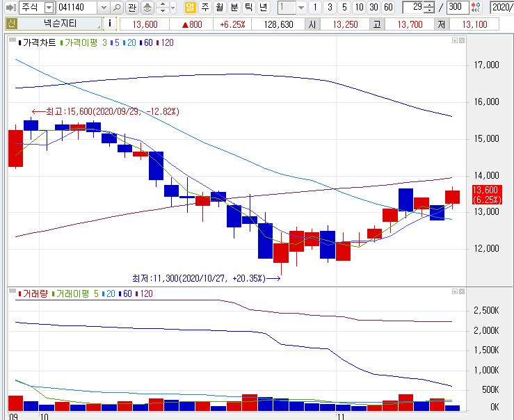Close the volume chart panel
Screen dimensions: 514x420
click(x=462, y=291)
